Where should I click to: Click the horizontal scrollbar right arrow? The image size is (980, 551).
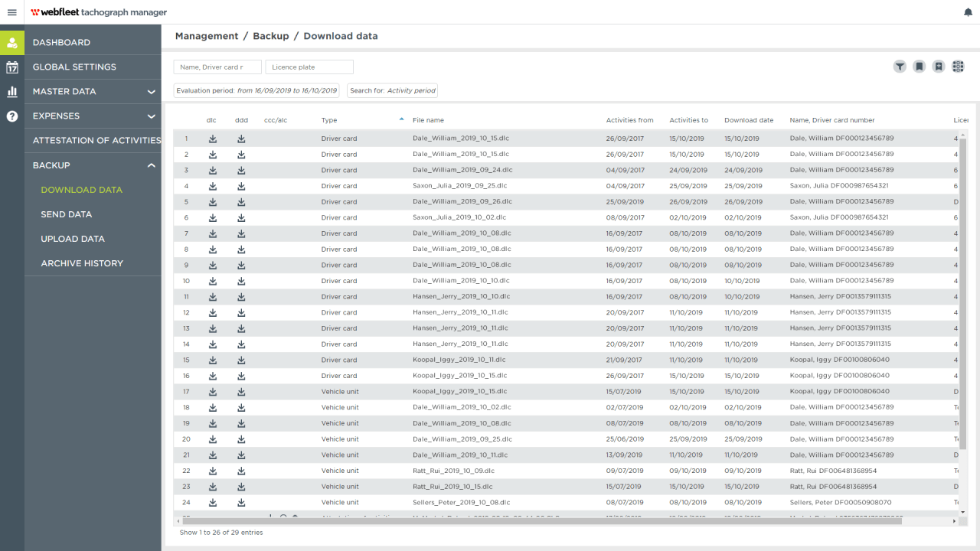pos(954,521)
